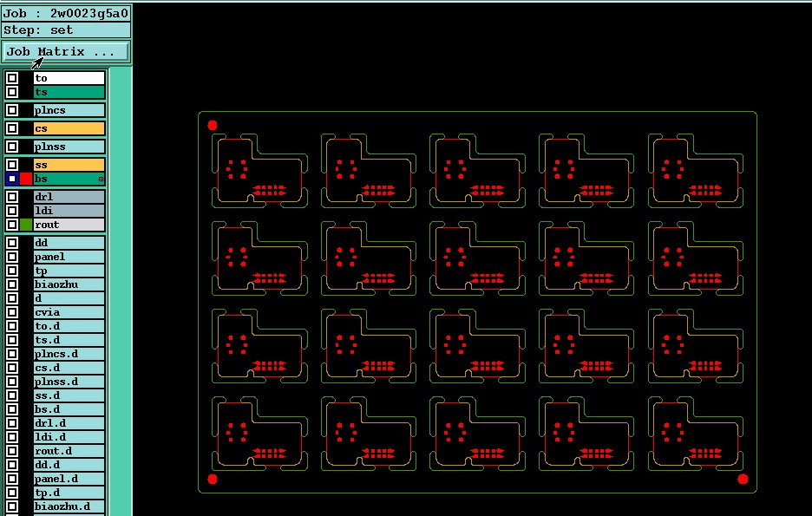Open the Job Matrix button
Viewport: 812px width, 516px height.
pyautogui.click(x=66, y=52)
